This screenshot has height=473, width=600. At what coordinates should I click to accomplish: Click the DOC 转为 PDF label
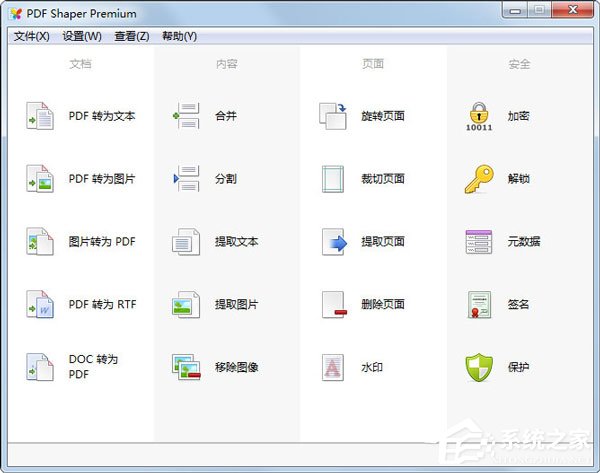point(93,367)
